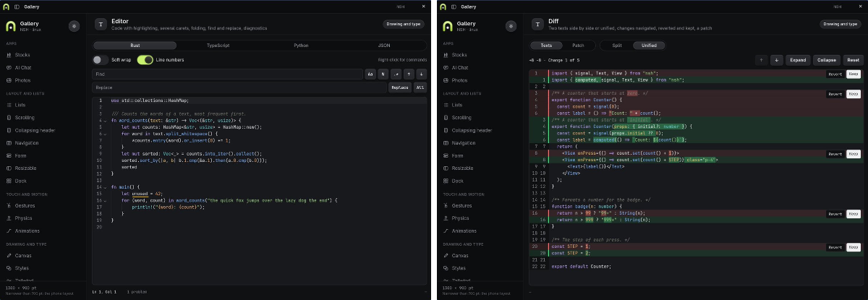Enable whole word (W) search option

point(383,74)
